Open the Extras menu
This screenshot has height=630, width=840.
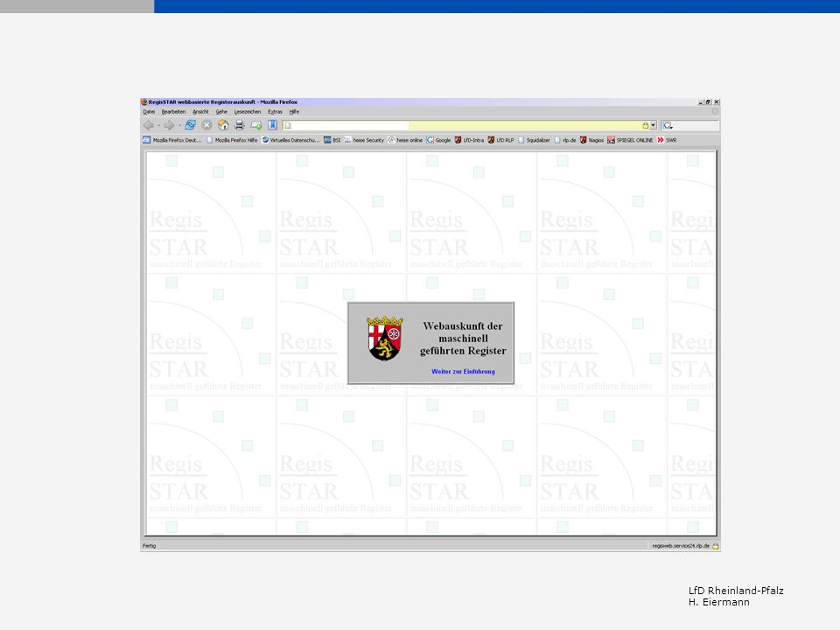click(x=275, y=112)
